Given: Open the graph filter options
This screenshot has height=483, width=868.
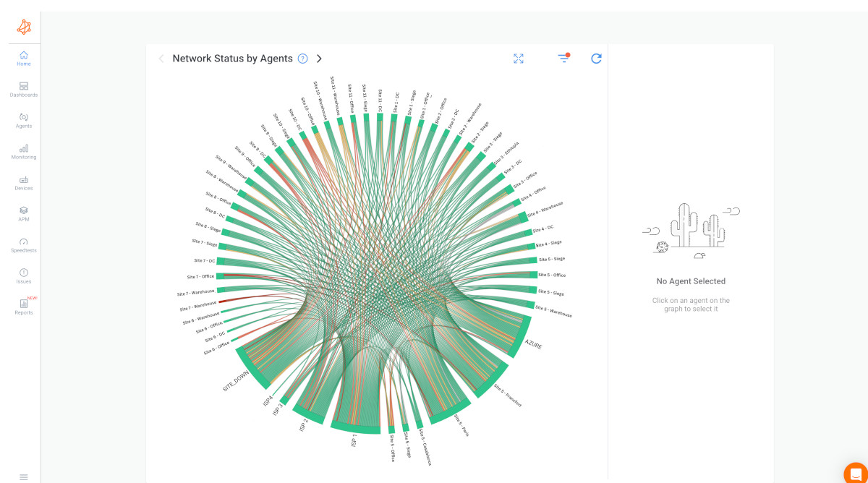Looking at the screenshot, I should [x=563, y=59].
